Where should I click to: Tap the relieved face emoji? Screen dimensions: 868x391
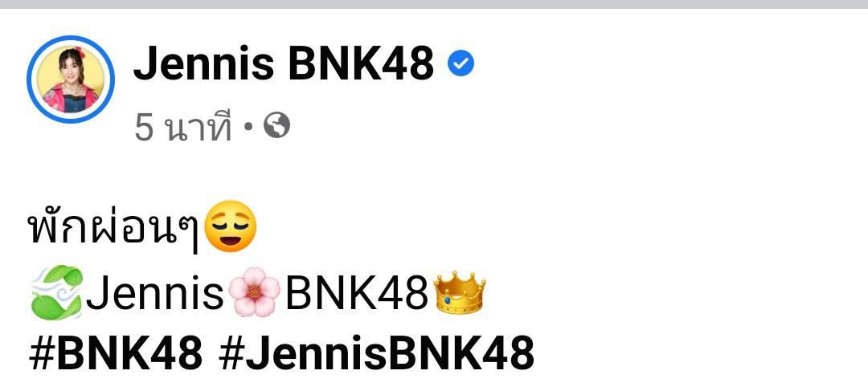point(230,226)
